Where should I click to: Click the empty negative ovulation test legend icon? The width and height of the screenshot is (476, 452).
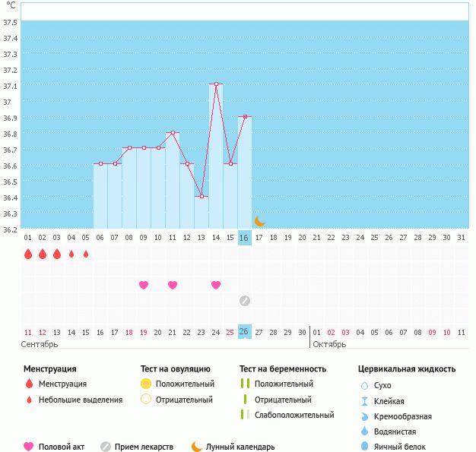coord(146,400)
